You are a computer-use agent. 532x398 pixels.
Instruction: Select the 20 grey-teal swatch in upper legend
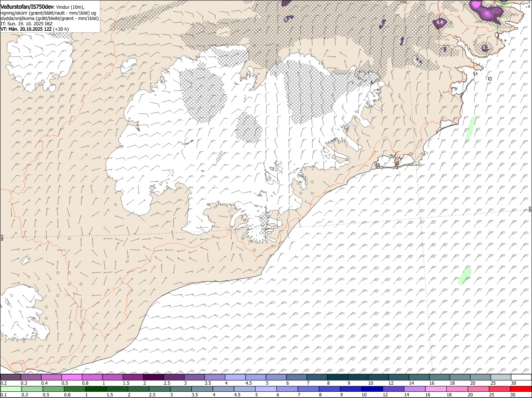480,377
